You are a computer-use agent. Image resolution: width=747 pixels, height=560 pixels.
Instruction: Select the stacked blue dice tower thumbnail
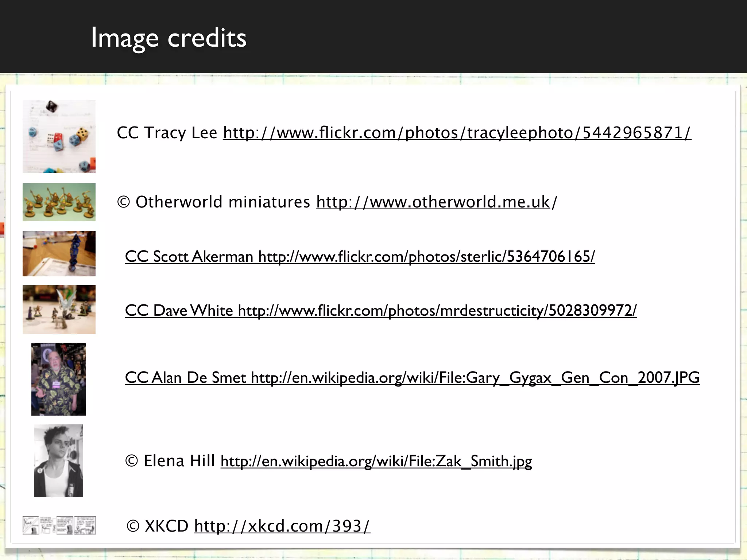(x=59, y=254)
